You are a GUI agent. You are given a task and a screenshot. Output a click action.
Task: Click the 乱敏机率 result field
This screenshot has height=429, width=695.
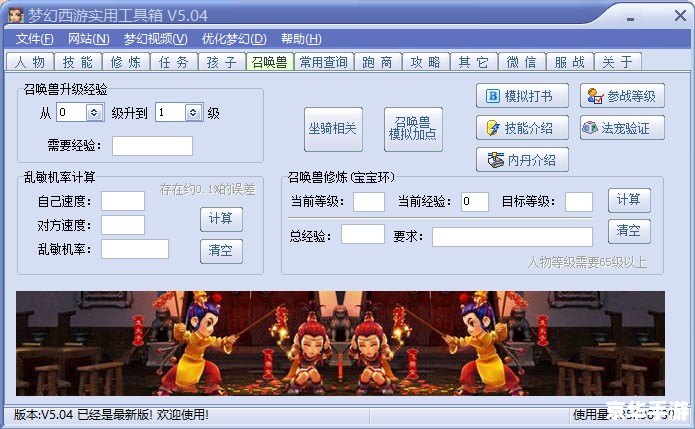click(x=135, y=249)
